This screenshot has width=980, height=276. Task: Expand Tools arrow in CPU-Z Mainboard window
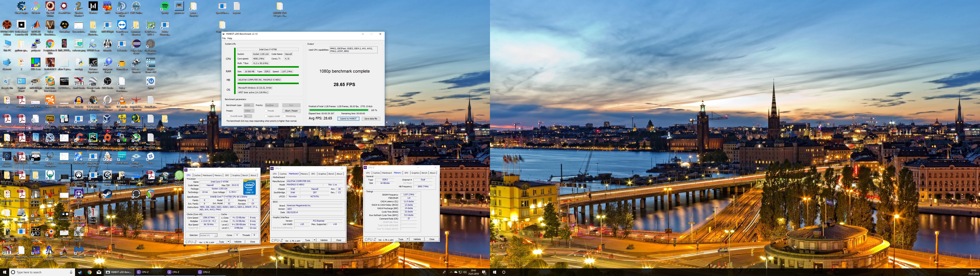(315, 240)
